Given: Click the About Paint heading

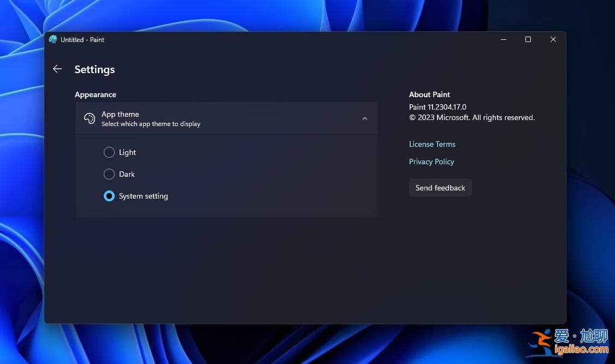Looking at the screenshot, I should click(x=429, y=94).
